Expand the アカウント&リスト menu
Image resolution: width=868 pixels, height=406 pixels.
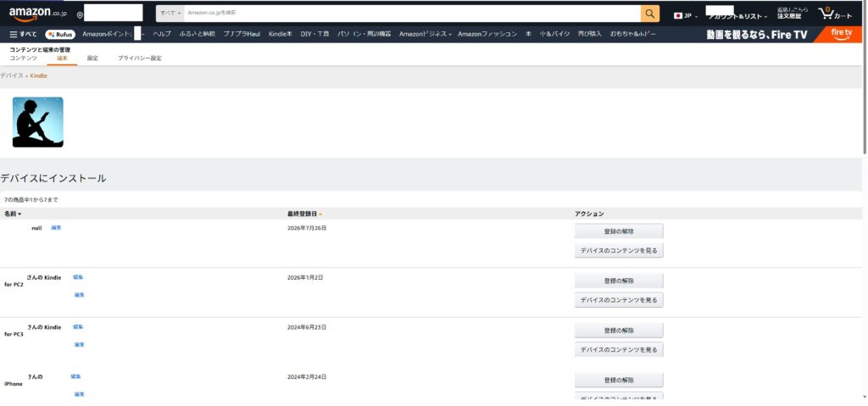[x=737, y=17]
